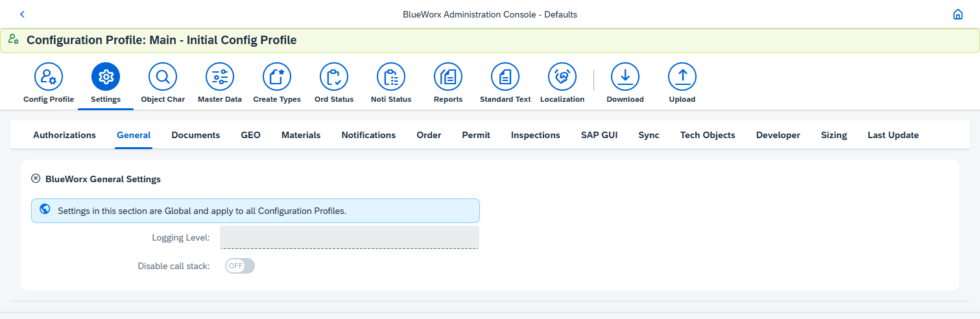Click the Configuration Profile title text
This screenshot has height=319, width=980.
point(161,40)
